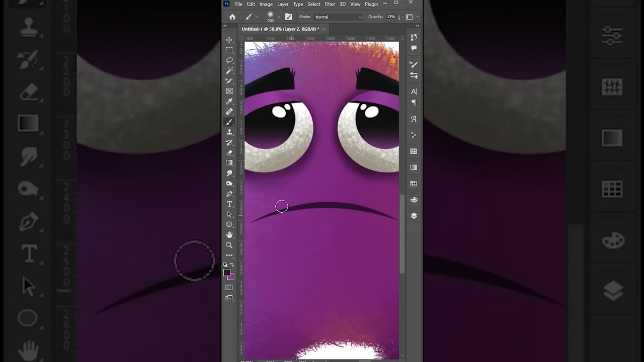Select the Dodge tool

click(229, 184)
